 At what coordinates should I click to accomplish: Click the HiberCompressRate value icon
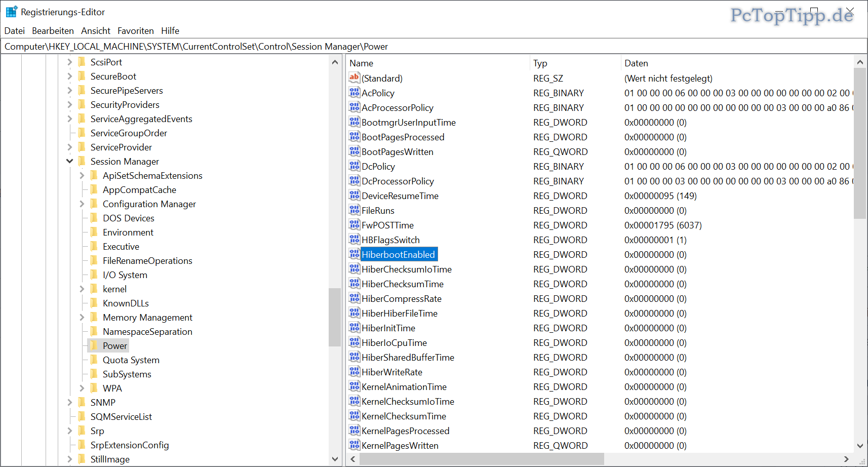click(354, 298)
